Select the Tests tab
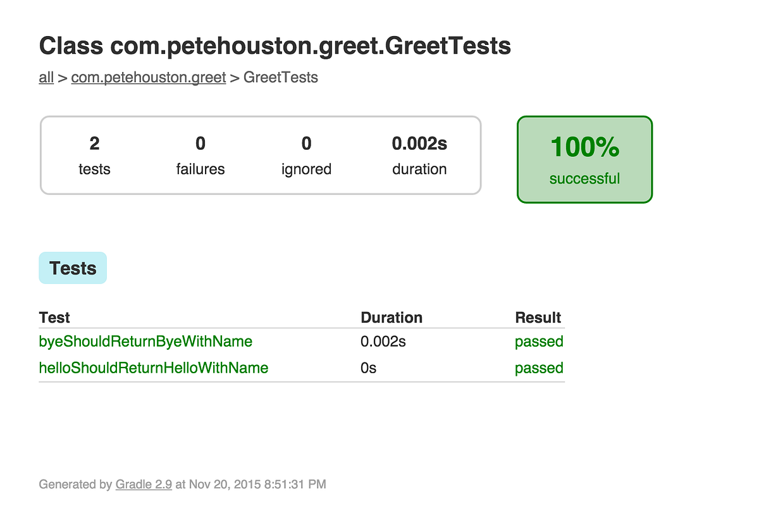 click(x=72, y=268)
